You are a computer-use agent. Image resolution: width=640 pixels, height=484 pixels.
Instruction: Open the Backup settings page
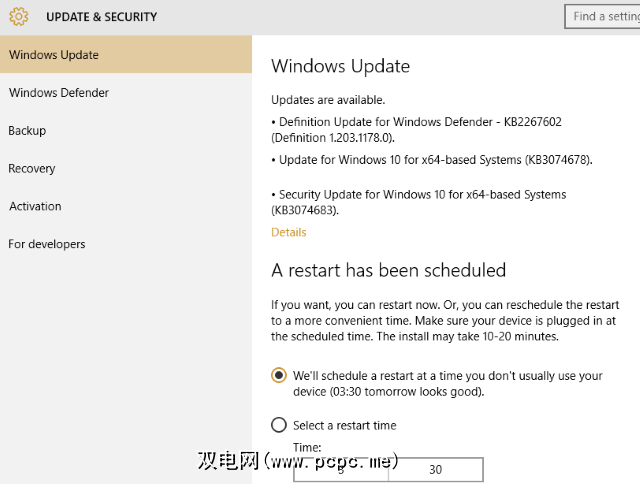click(27, 131)
